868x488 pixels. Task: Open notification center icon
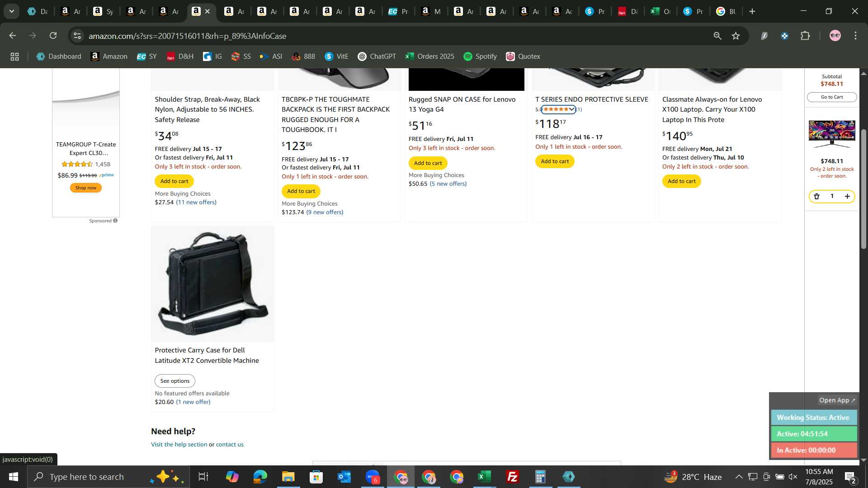coord(850,477)
